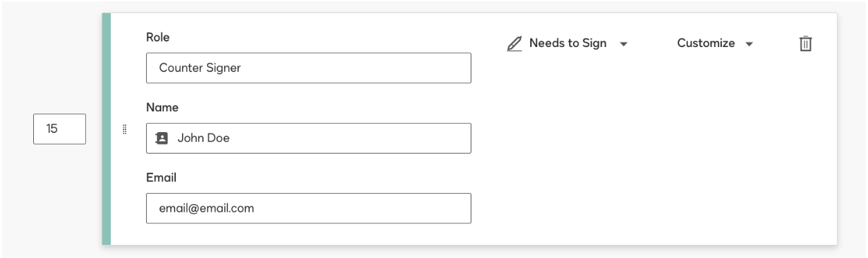Image resolution: width=868 pixels, height=258 pixels.
Task: Click the green recipient color bar
Action: (x=106, y=129)
